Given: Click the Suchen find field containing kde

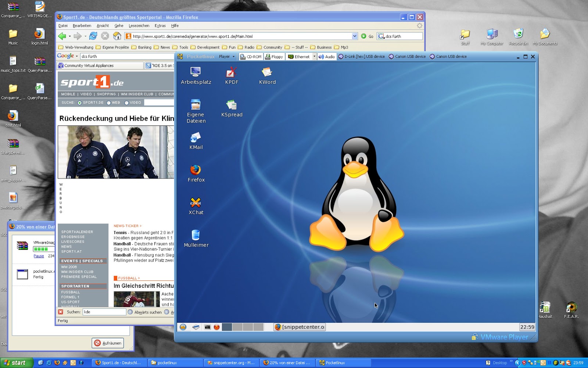Looking at the screenshot, I should (x=104, y=312).
